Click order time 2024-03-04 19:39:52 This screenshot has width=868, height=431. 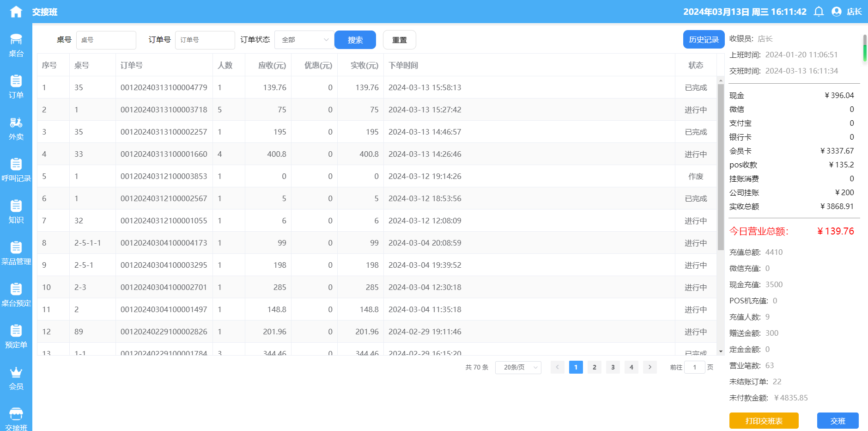pos(425,265)
